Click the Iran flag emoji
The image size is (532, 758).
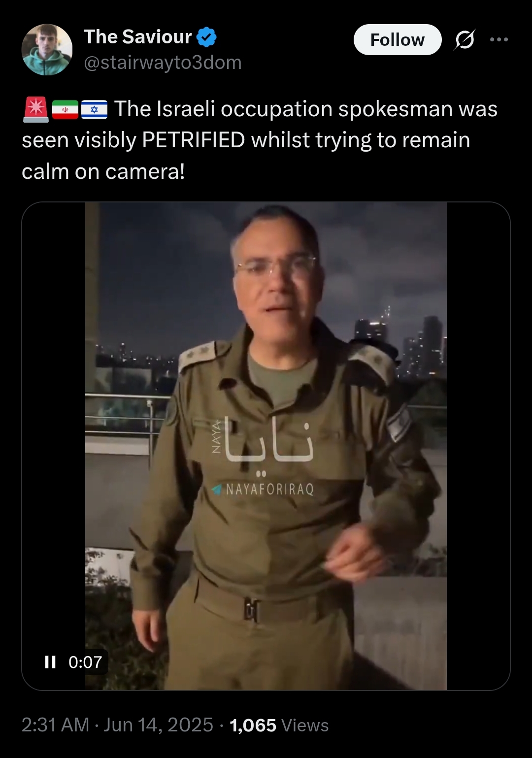[65, 109]
